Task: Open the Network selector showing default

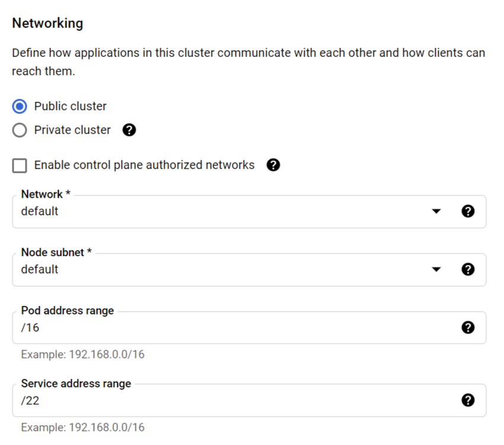Action: pyautogui.click(x=249, y=212)
